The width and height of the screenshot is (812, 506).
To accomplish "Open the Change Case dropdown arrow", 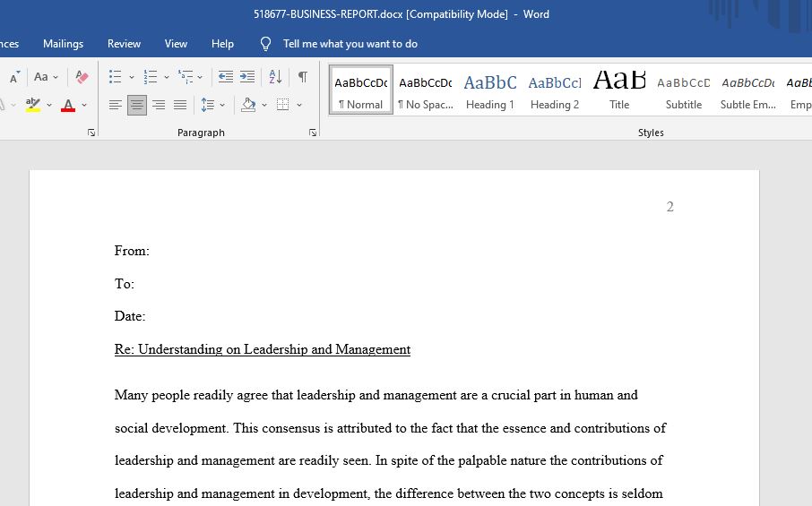I will point(56,78).
